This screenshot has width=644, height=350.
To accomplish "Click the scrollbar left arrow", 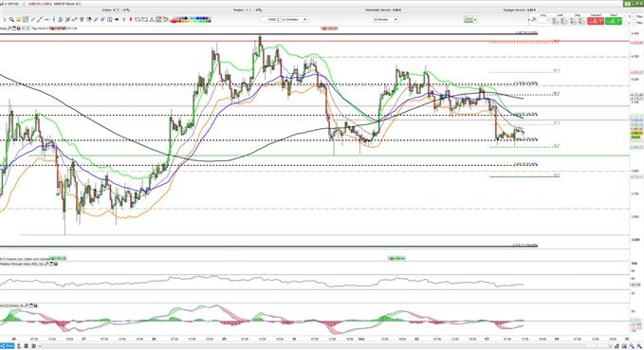I will (40, 346).
